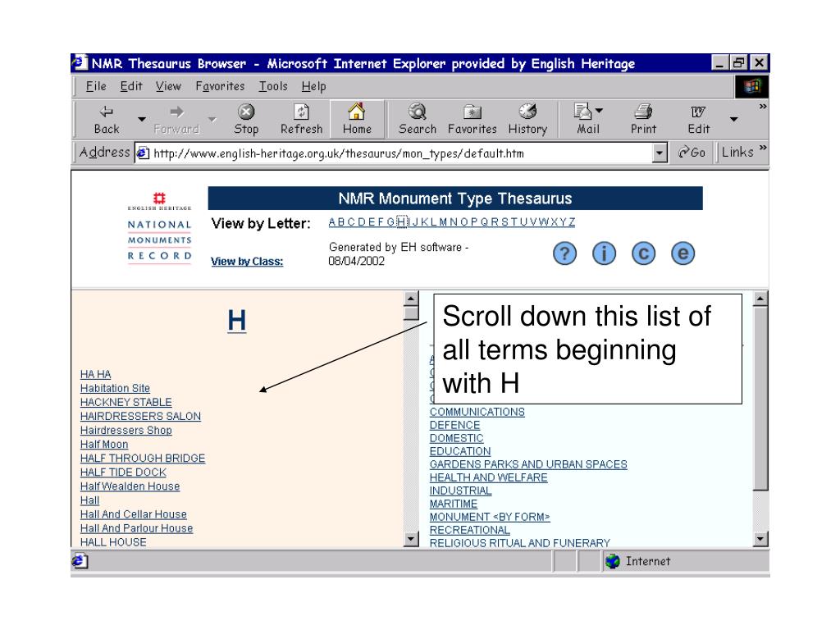Open the Help menu
The height and width of the screenshot is (630, 840).
pyautogui.click(x=313, y=86)
